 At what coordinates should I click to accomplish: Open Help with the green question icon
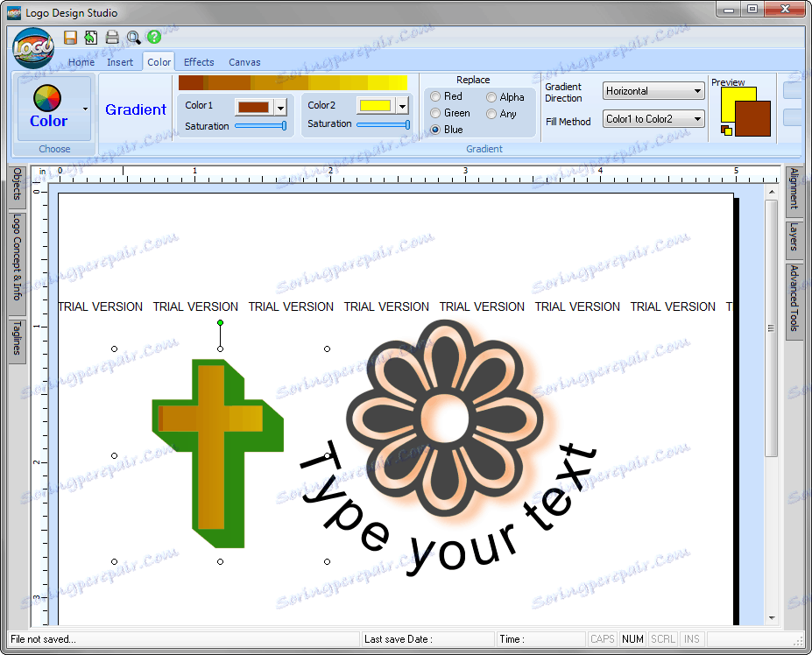tap(154, 37)
